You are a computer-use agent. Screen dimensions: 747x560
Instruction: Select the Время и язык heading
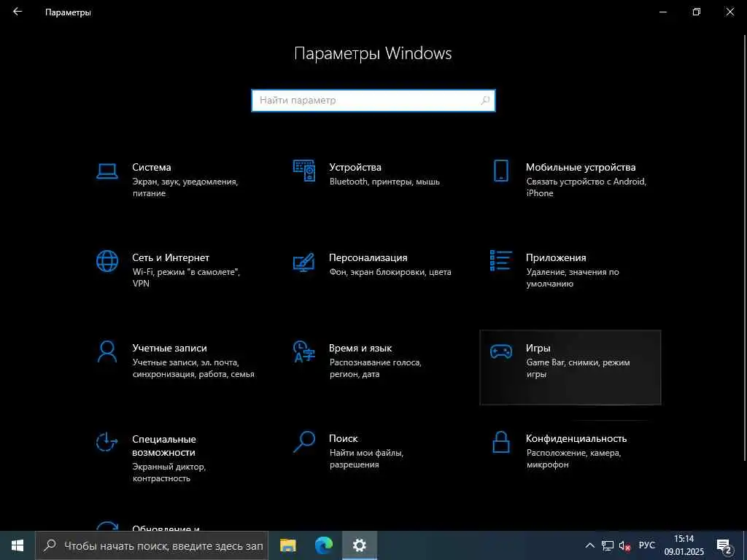pyautogui.click(x=360, y=348)
